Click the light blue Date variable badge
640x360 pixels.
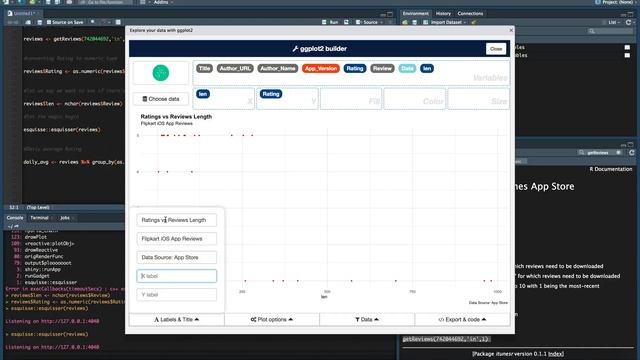pos(407,69)
